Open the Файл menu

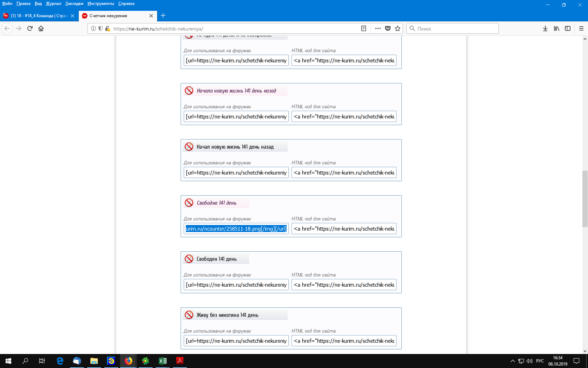(x=7, y=4)
